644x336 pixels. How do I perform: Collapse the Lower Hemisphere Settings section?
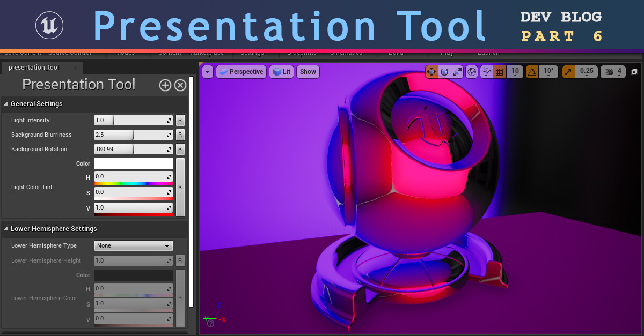click(5, 228)
